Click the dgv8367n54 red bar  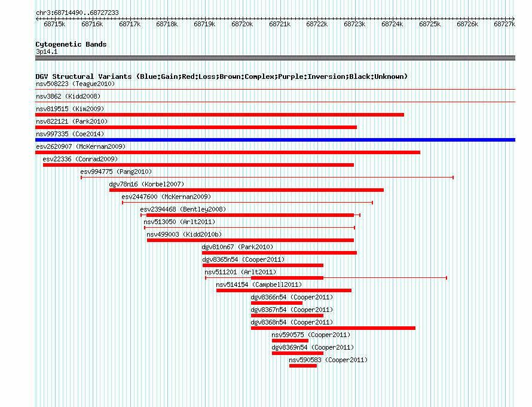coord(288,316)
